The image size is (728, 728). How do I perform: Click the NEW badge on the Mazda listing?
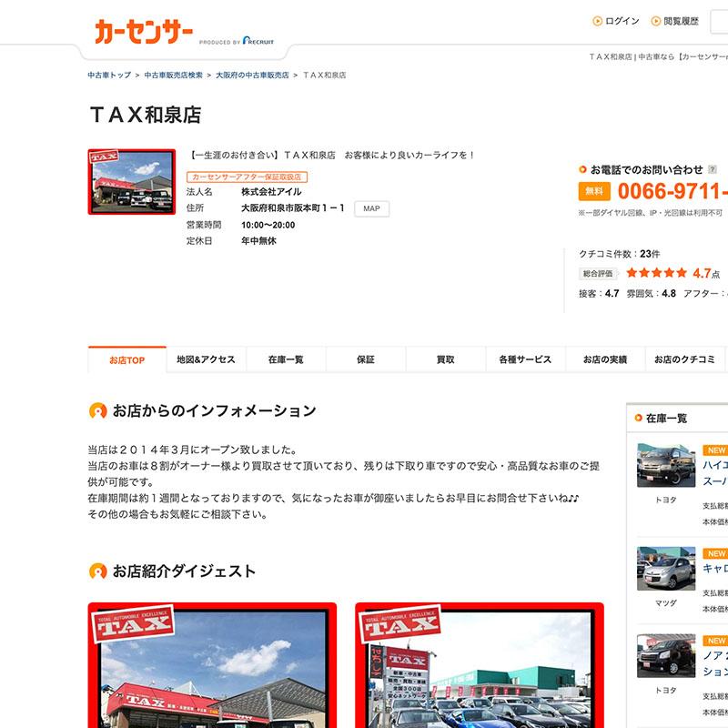pyautogui.click(x=715, y=553)
